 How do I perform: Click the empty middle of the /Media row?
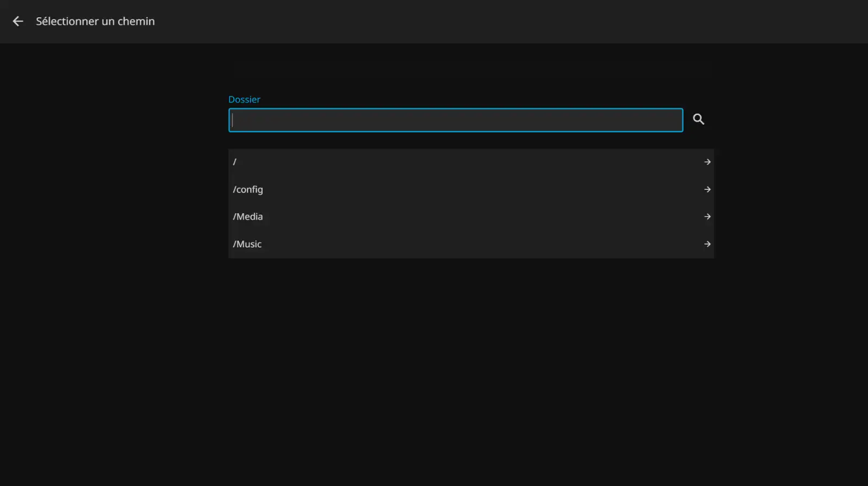pyautogui.click(x=471, y=216)
